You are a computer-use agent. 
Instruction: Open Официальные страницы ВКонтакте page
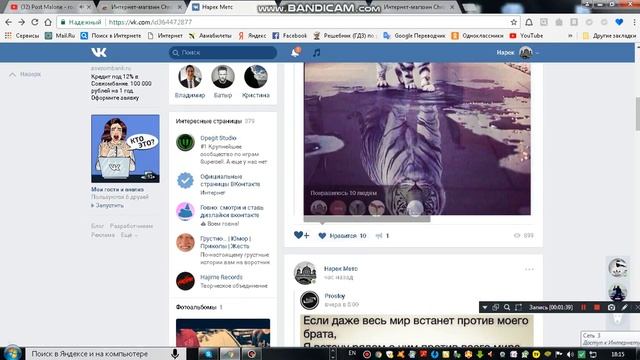pyautogui.click(x=230, y=180)
